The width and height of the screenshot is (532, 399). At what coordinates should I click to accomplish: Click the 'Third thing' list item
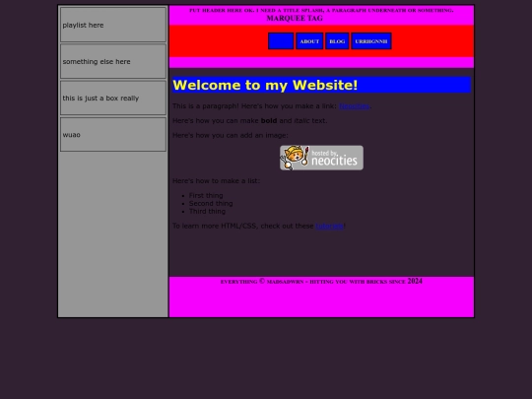pos(207,212)
